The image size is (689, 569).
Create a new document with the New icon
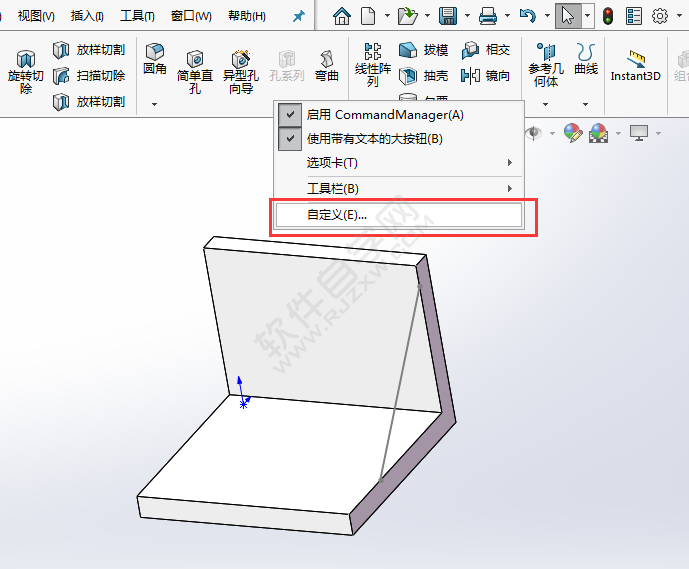(x=368, y=16)
